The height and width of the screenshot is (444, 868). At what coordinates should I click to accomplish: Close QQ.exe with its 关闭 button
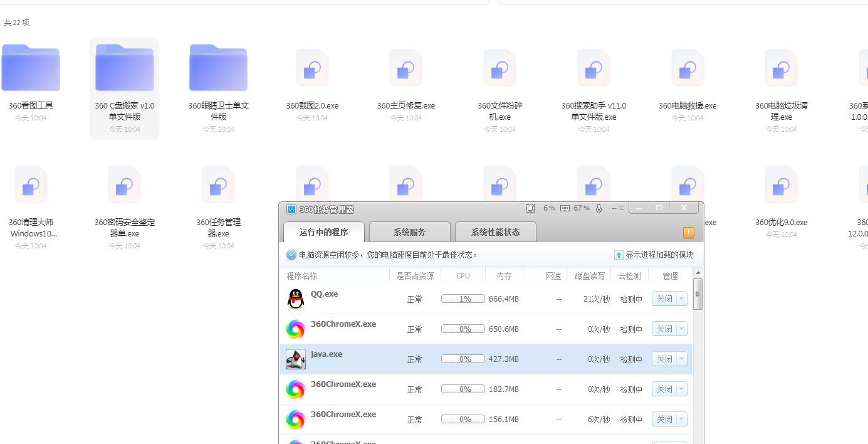664,299
